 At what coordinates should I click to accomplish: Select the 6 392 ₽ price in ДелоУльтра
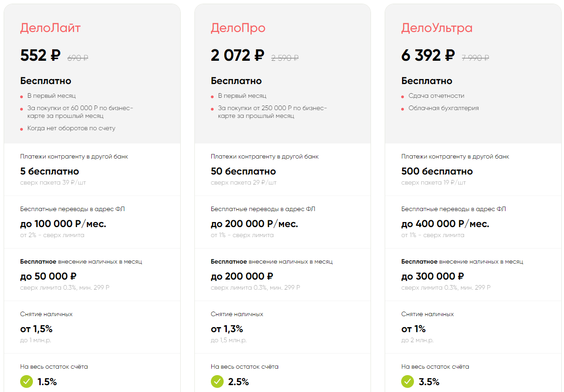tap(428, 55)
